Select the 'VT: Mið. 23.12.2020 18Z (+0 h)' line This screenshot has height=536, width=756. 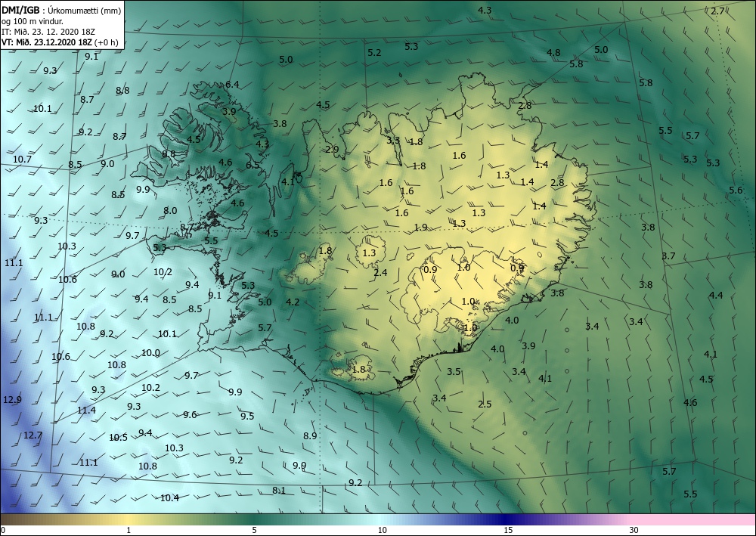60,42
